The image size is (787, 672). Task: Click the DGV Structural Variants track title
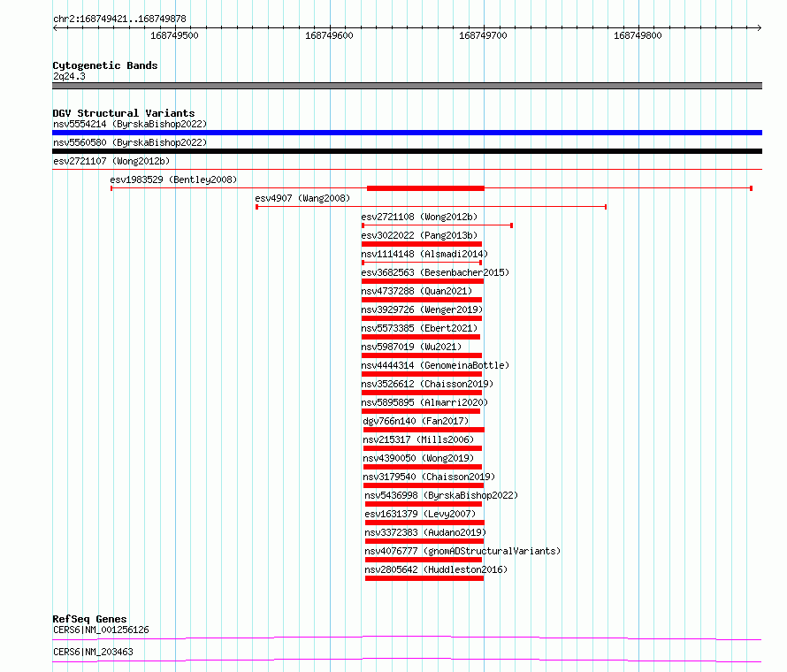point(123,113)
